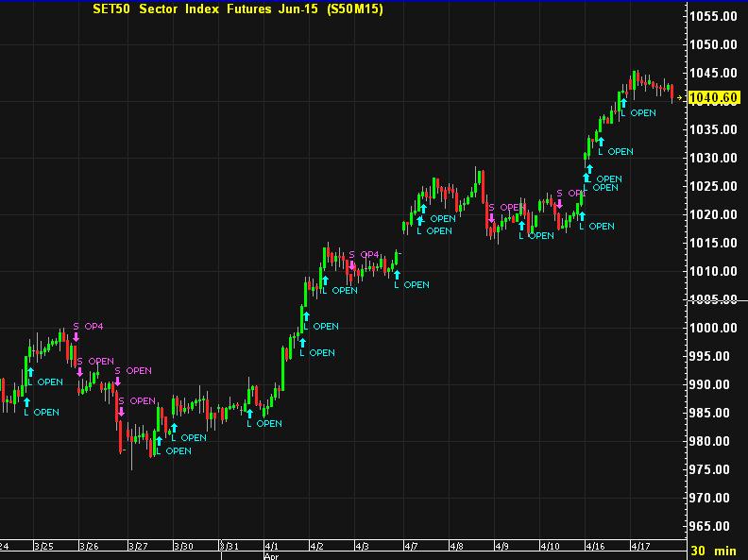
Task: Select the topmost cyan long arrow near 1040
Action: click(623, 101)
